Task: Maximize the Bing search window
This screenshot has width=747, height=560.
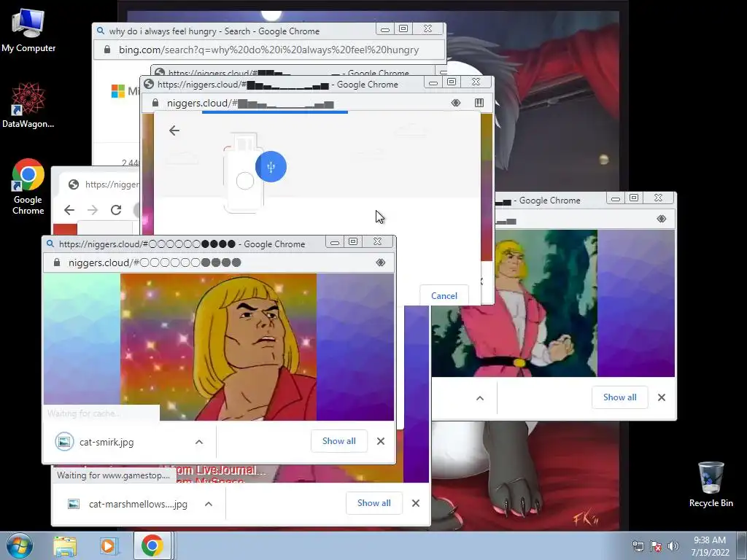Action: click(403, 28)
